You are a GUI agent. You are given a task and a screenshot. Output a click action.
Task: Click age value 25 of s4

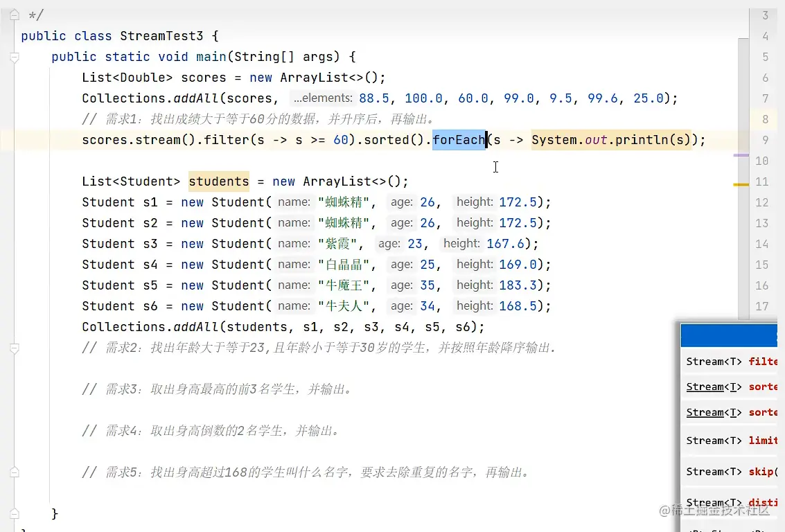click(427, 264)
